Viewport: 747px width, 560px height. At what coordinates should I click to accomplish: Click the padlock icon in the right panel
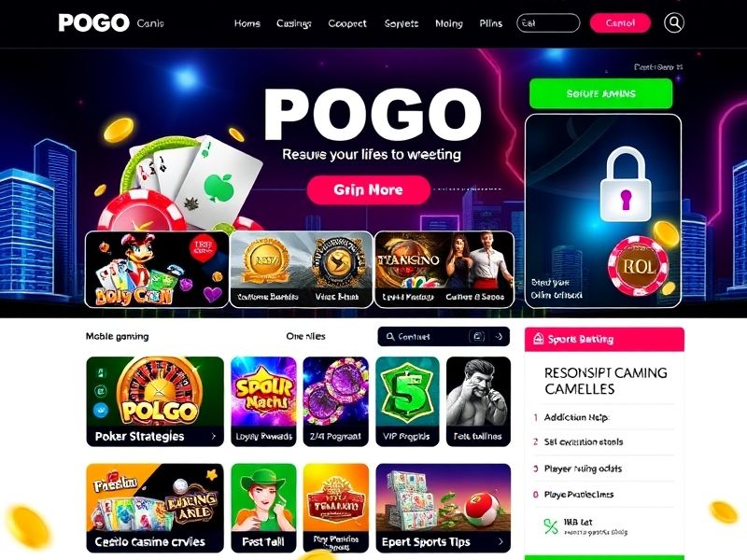tap(625, 185)
